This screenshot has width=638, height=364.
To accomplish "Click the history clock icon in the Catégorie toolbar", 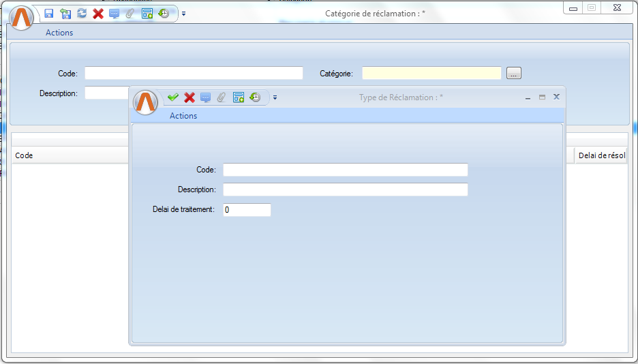I will point(164,14).
